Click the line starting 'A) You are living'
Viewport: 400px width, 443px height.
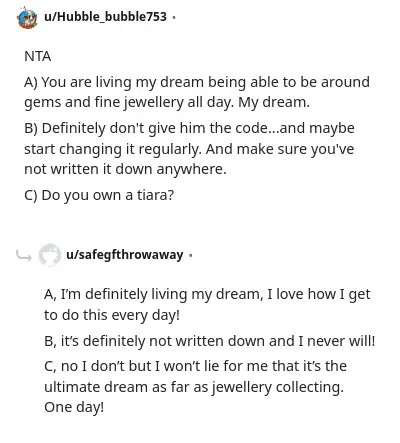pos(197,82)
